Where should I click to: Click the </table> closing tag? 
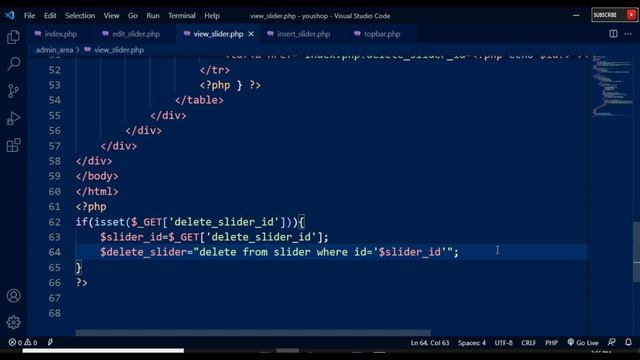click(x=199, y=100)
